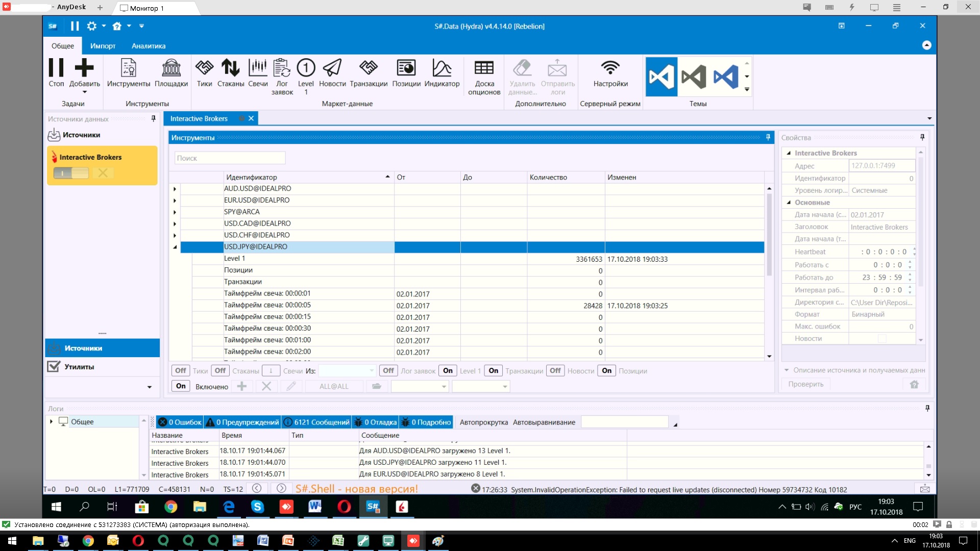Open the Позиции icon
The width and height of the screenshot is (980, 551).
click(406, 68)
